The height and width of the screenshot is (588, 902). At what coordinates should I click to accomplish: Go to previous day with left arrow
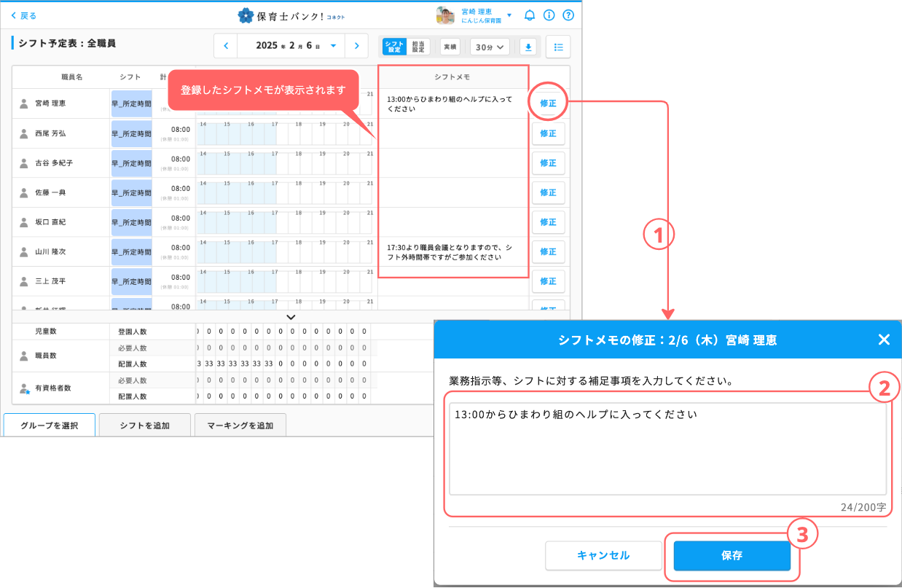(x=226, y=46)
